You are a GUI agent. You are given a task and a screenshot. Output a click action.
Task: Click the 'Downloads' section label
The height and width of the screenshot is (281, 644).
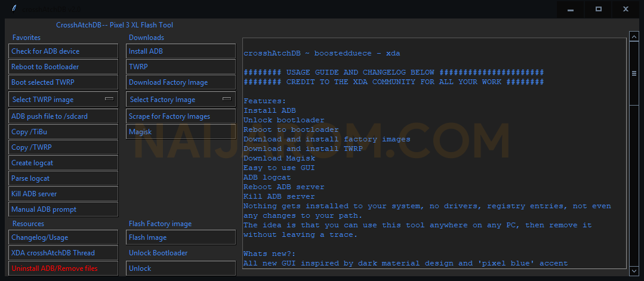pos(146,38)
